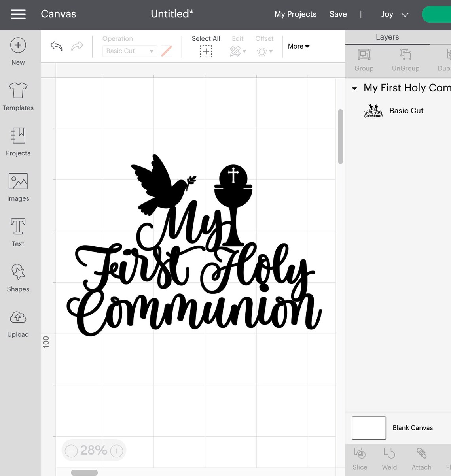Screen dimensions: 451x476
Task: Select the Slice tool
Action: tap(360, 459)
